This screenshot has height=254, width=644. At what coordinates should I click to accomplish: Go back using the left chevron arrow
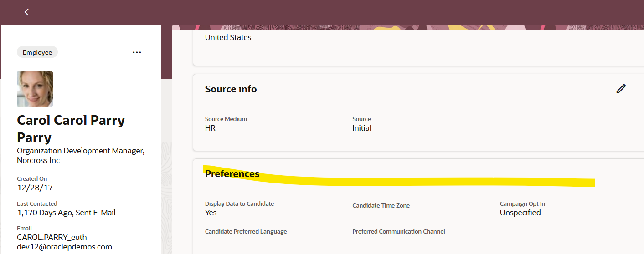(x=26, y=12)
